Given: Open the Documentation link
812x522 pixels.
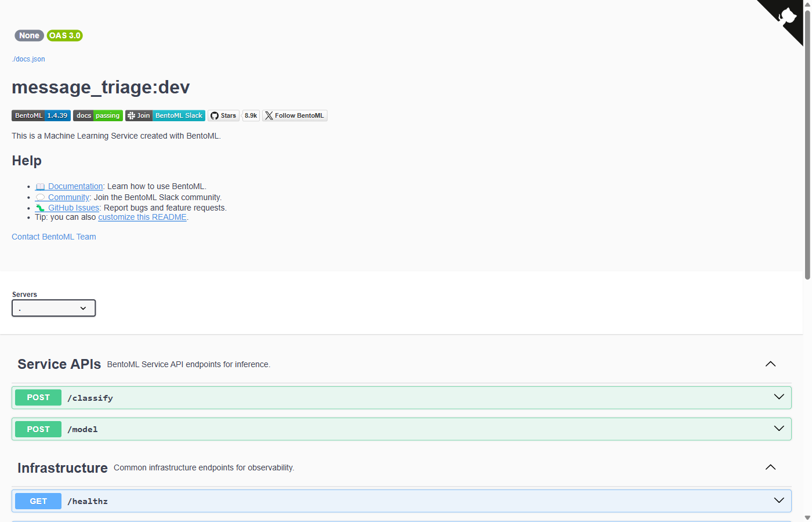Looking at the screenshot, I should click(x=69, y=186).
